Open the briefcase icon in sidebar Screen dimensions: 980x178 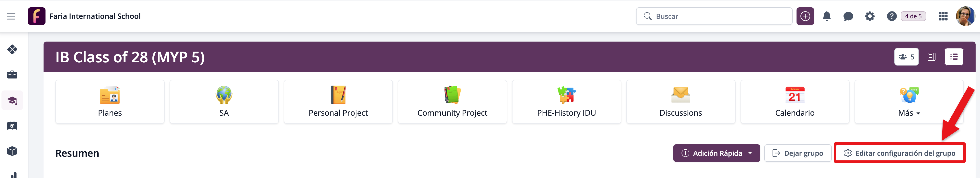tap(12, 75)
